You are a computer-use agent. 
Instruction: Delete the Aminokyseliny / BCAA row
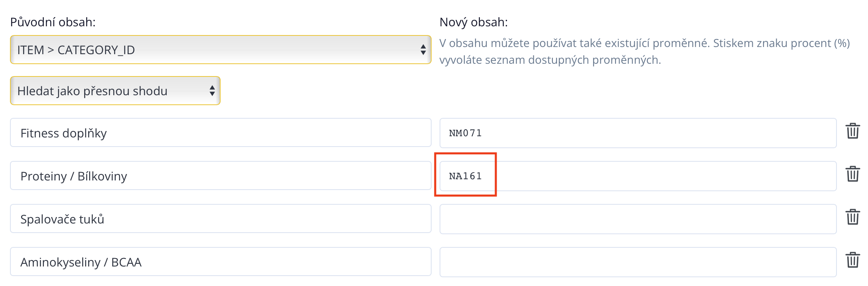[852, 261]
